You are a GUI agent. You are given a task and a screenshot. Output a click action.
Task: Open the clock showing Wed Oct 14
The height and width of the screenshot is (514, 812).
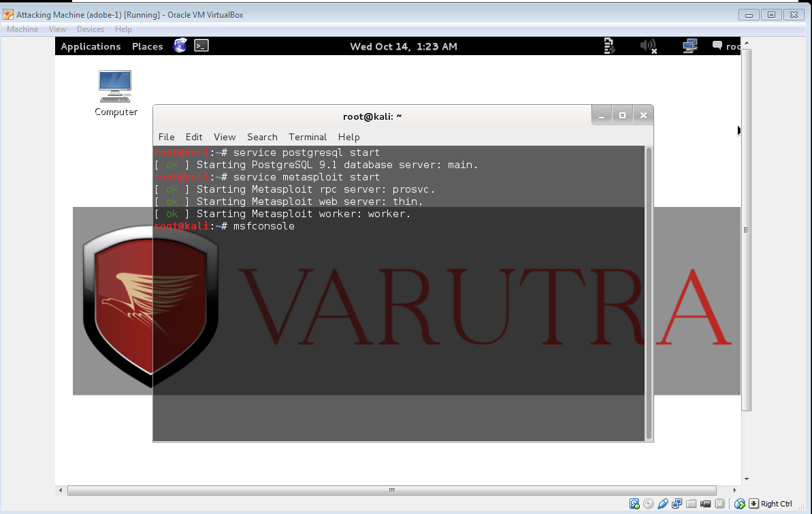tap(404, 46)
